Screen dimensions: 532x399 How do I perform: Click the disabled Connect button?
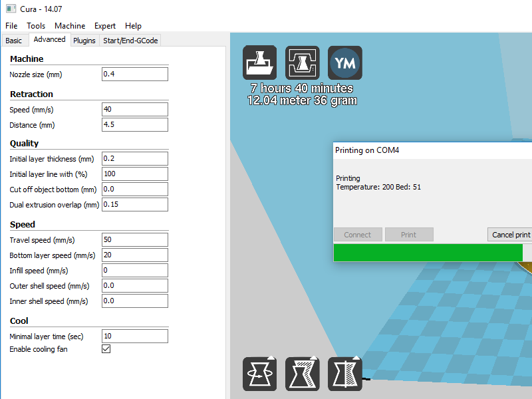(358, 235)
